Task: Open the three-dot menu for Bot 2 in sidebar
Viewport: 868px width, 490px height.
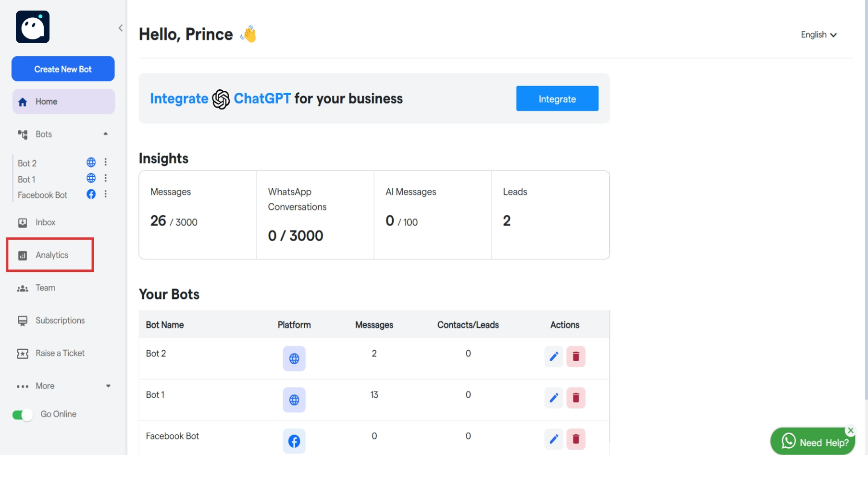Action: point(106,162)
